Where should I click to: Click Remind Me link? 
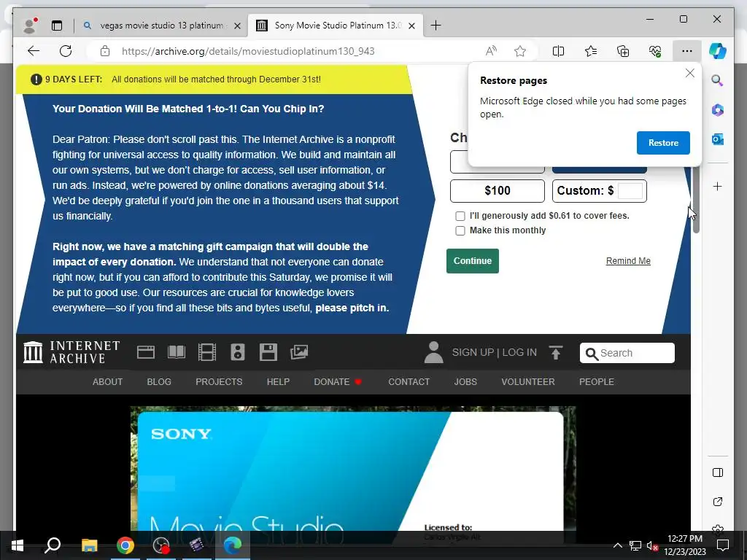click(628, 261)
